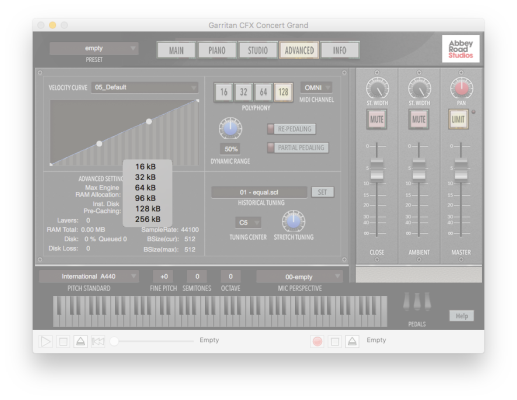Switch to the Main tab
Viewport: 517px width, 400px height.
coord(176,50)
